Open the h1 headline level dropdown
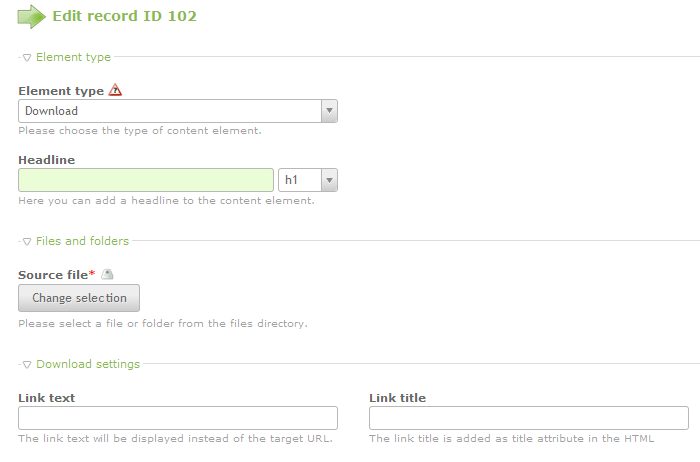This screenshot has width=700, height=462. pyautogui.click(x=308, y=180)
